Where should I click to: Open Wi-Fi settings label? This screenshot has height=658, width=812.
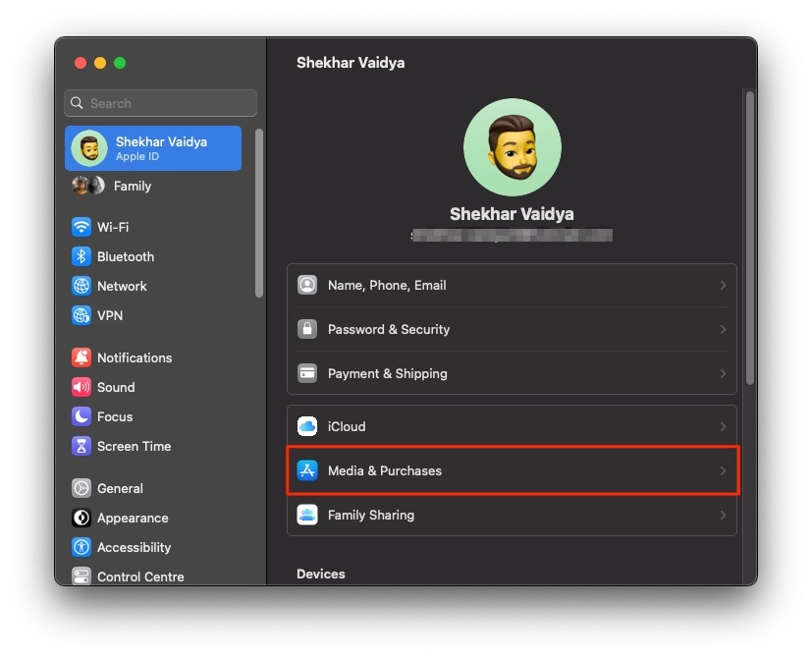tap(113, 227)
